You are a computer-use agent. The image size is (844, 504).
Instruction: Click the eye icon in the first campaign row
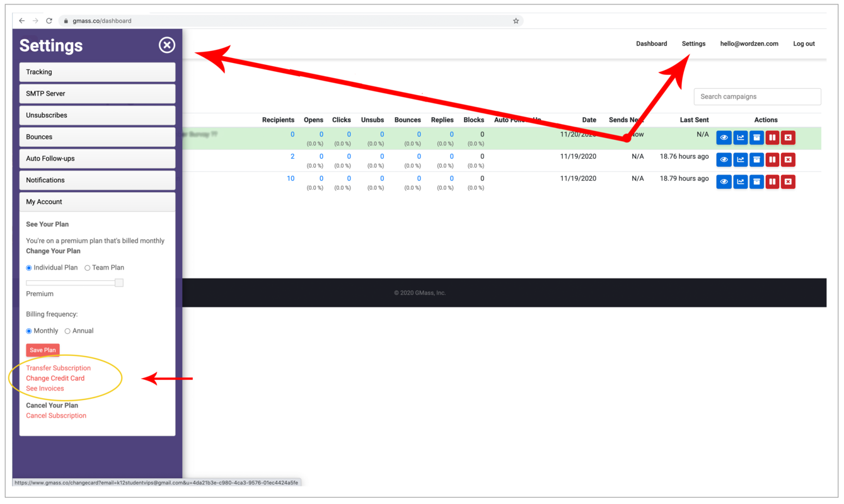(x=724, y=137)
